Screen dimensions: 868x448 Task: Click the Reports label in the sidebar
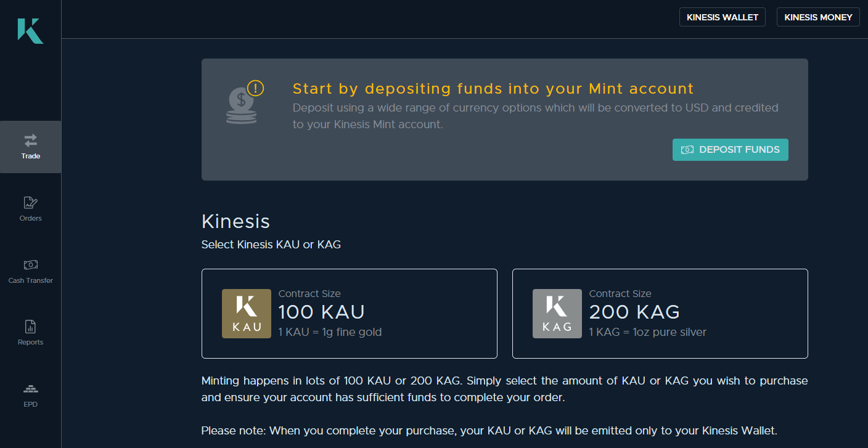point(31,342)
